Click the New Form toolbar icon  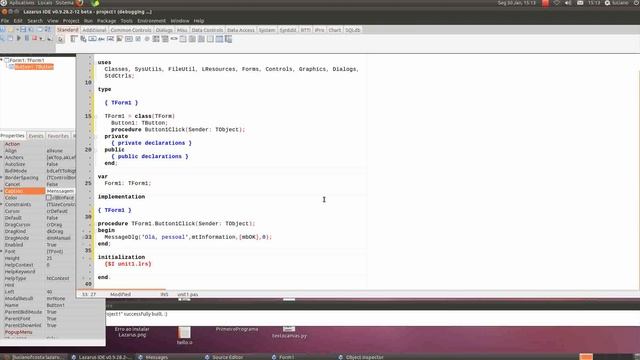pyautogui.click(x=40, y=30)
